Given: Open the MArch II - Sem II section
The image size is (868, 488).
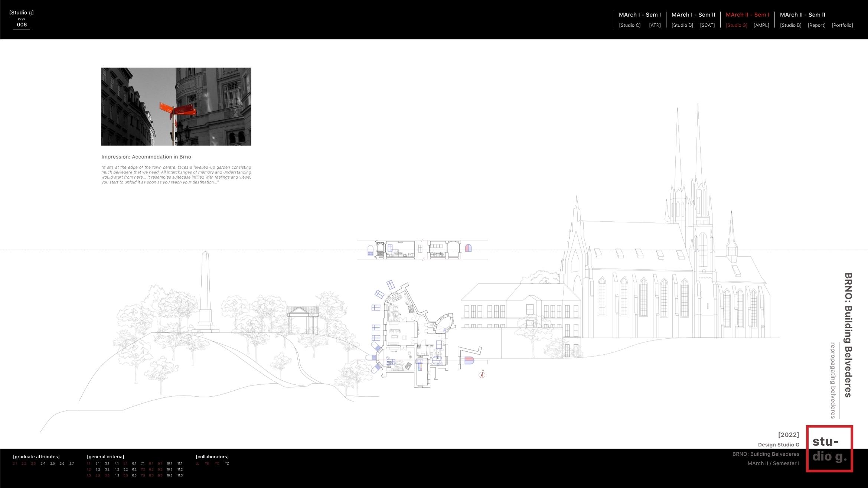Looking at the screenshot, I should pyautogui.click(x=802, y=15).
